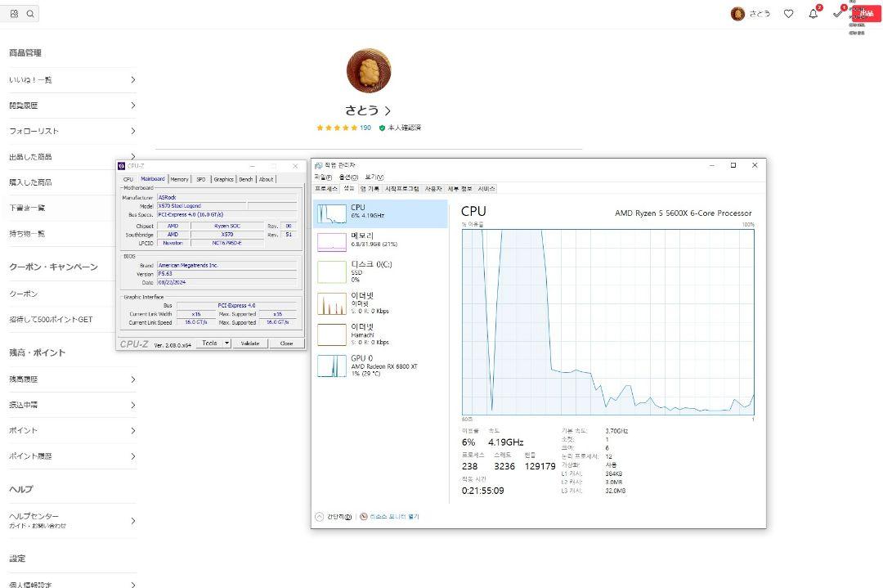Switch to the Memory tab in CPU-Z

pos(180,179)
